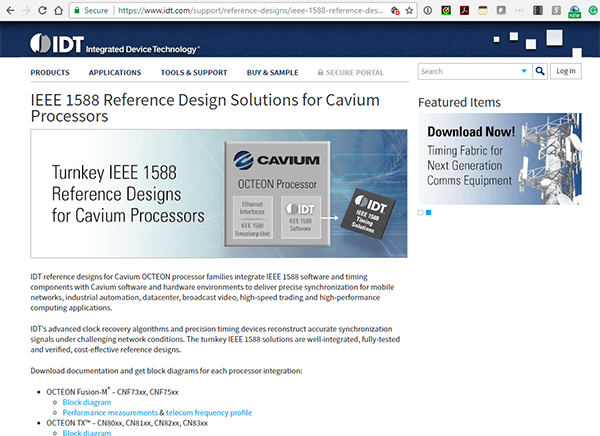Open the Download Now Timing Fabric banner
The height and width of the screenshot is (436, 600).
[500, 158]
